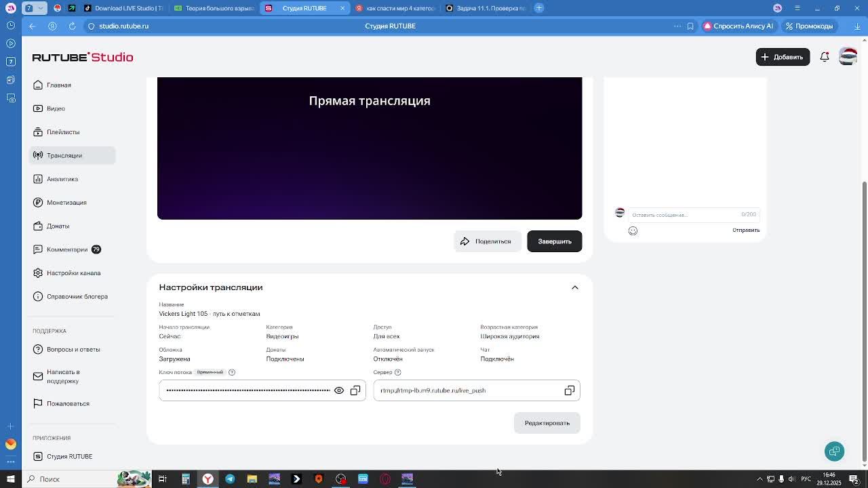The image size is (868, 488).
Task: Copy the server URL
Action: [570, 390]
